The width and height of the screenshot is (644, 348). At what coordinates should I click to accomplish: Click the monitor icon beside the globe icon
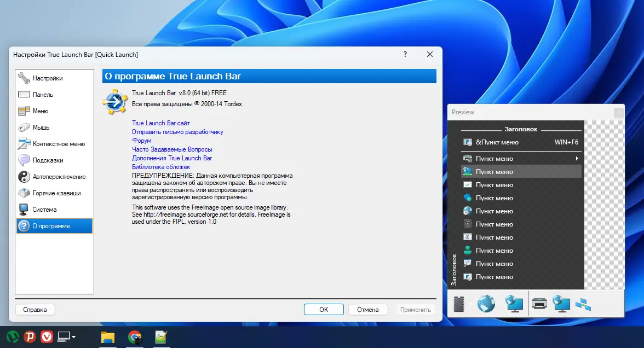pos(514,304)
